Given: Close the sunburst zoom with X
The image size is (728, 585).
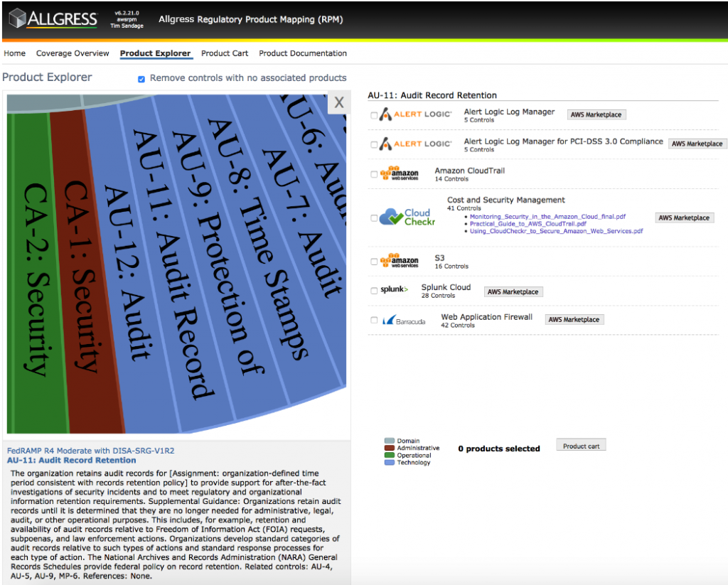Looking at the screenshot, I should click(339, 102).
